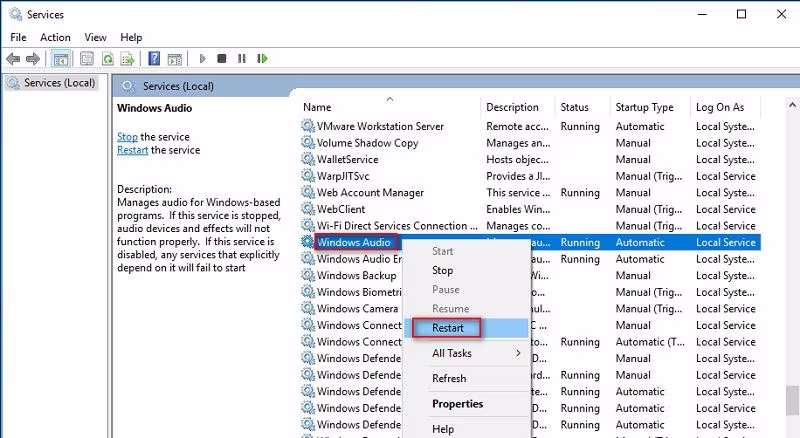The width and height of the screenshot is (800, 438).
Task: Select the WebClient service
Action: [x=341, y=209]
